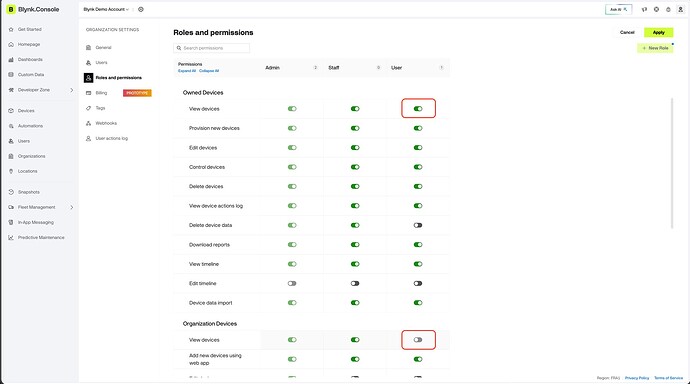The image size is (690, 384).
Task: Enable User's View devices under Organization Devices
Action: tap(418, 340)
